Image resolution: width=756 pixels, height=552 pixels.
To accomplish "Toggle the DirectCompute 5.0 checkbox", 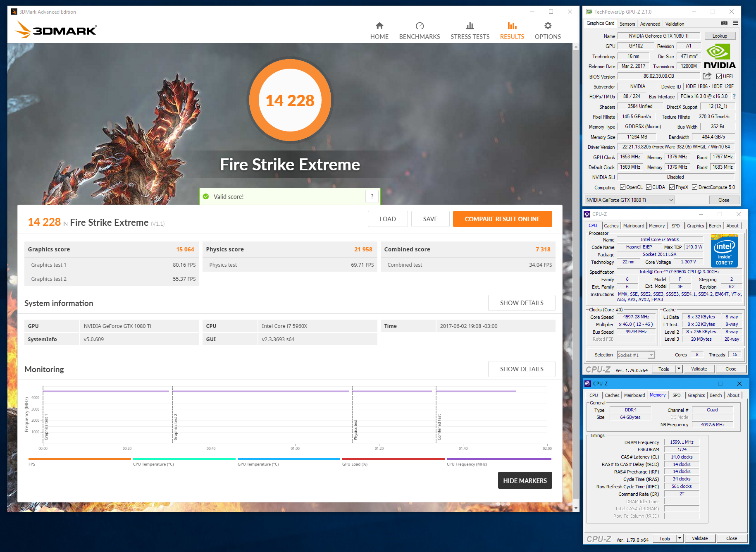I will pyautogui.click(x=694, y=187).
